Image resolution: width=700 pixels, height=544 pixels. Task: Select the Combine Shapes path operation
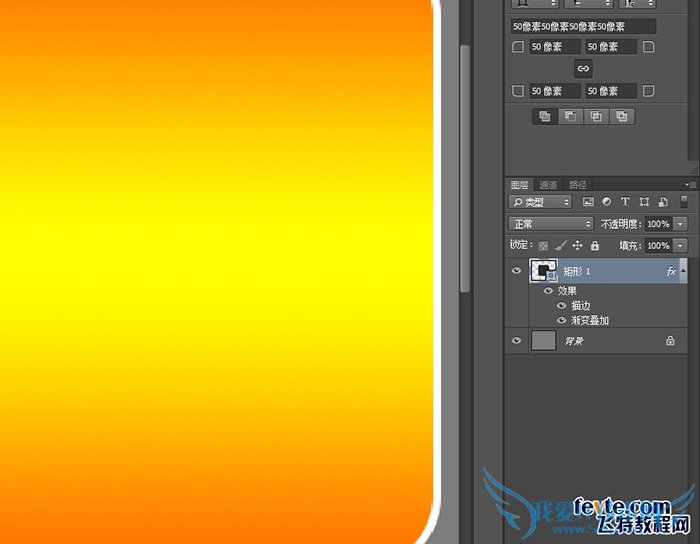(545, 116)
